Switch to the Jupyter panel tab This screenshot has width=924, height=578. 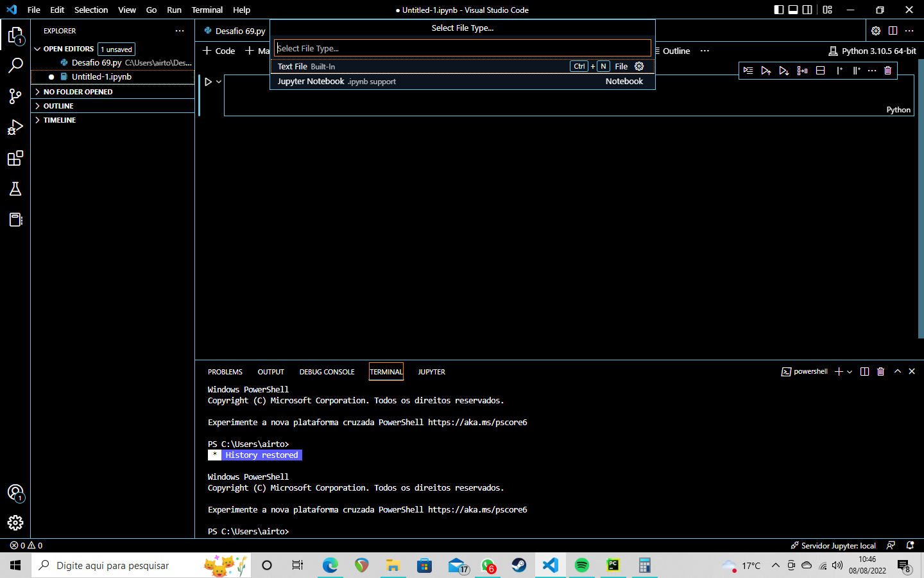point(431,372)
